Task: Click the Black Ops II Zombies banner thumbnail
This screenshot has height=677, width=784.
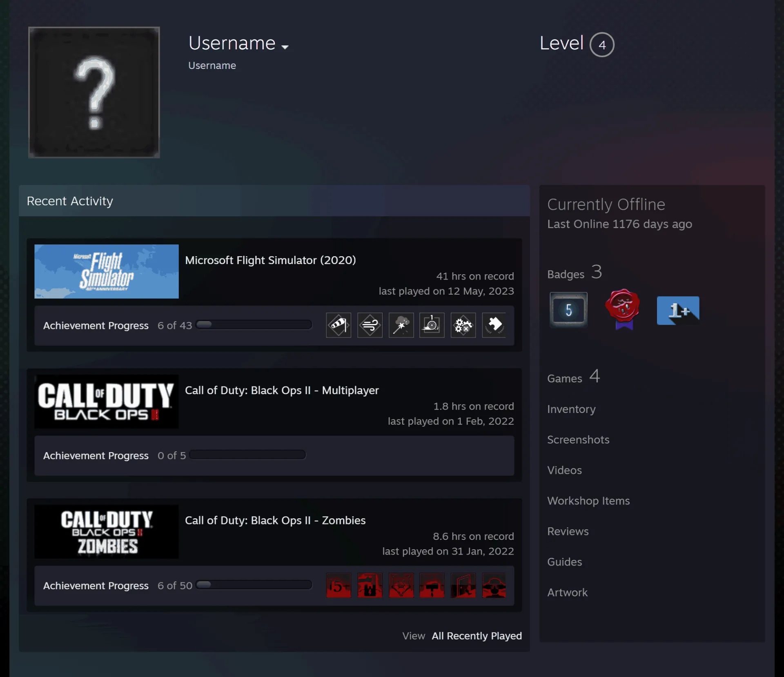Action: click(107, 532)
